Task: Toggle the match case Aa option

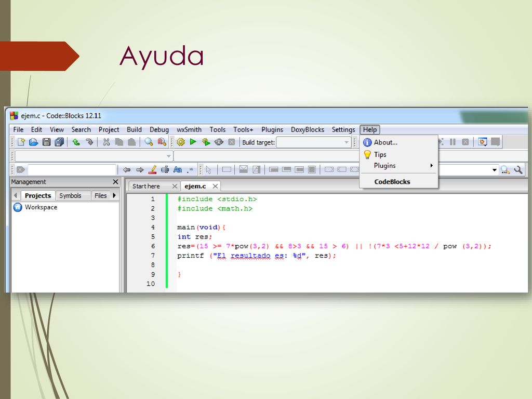Action: click(x=178, y=170)
